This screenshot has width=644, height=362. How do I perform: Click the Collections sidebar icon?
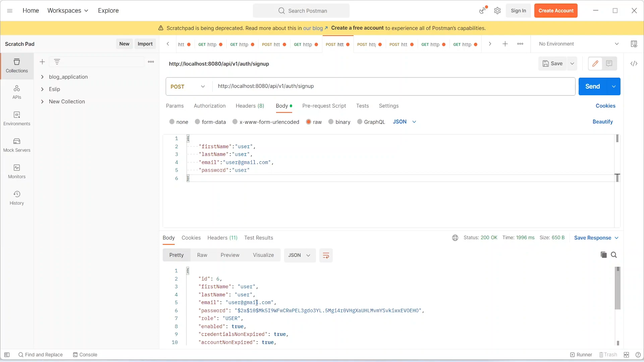(x=17, y=66)
